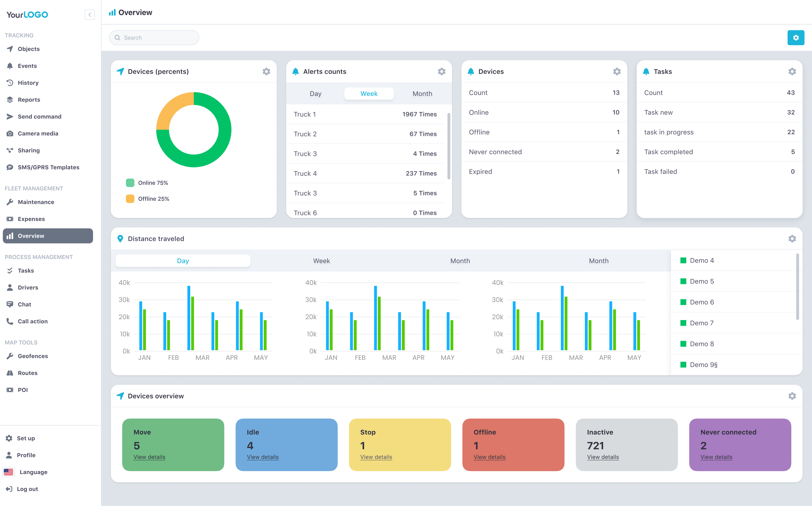
Task: Toggle Demo 5 series in chart legend
Action: 702,282
